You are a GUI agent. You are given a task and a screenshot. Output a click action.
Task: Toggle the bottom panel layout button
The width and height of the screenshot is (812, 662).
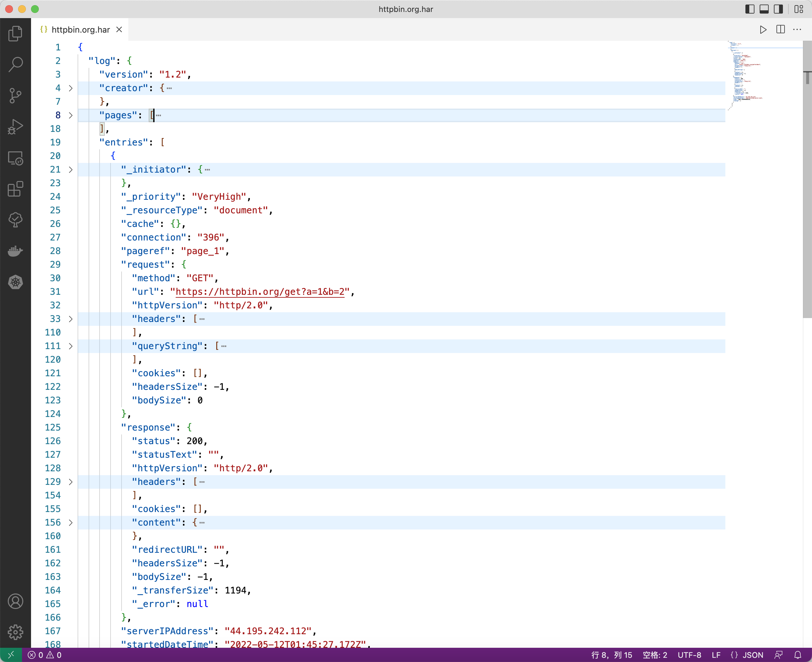click(764, 9)
